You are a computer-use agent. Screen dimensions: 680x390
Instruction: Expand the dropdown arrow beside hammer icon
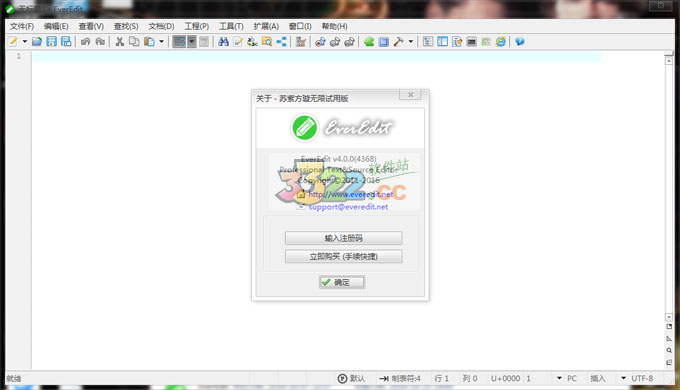tap(410, 42)
